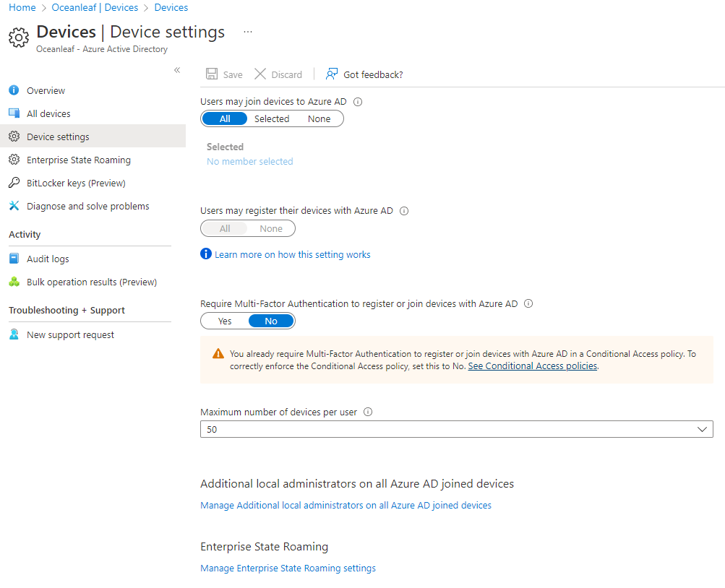The height and width of the screenshot is (588, 725).
Task: Click the Audit logs book icon
Action: tap(14, 258)
